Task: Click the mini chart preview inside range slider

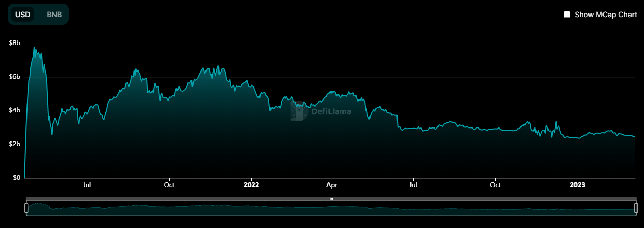Action: tap(331, 209)
